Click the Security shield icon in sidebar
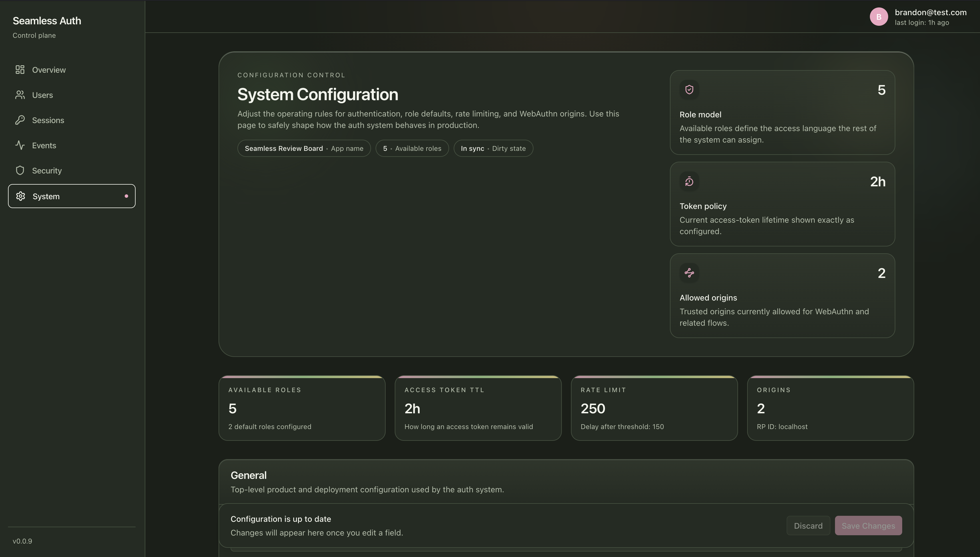Image resolution: width=980 pixels, height=557 pixels. [x=20, y=171]
